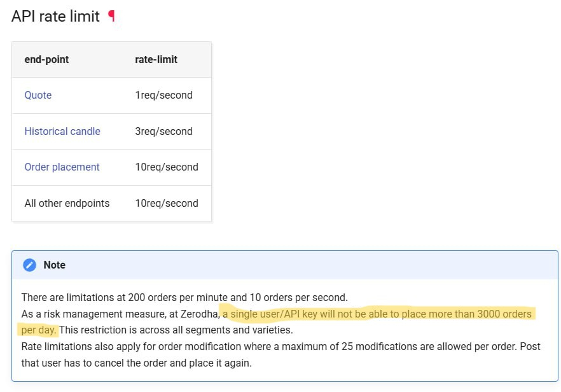The width and height of the screenshot is (561, 392).
Task: Click the rate-limit column header
Action: 156,59
